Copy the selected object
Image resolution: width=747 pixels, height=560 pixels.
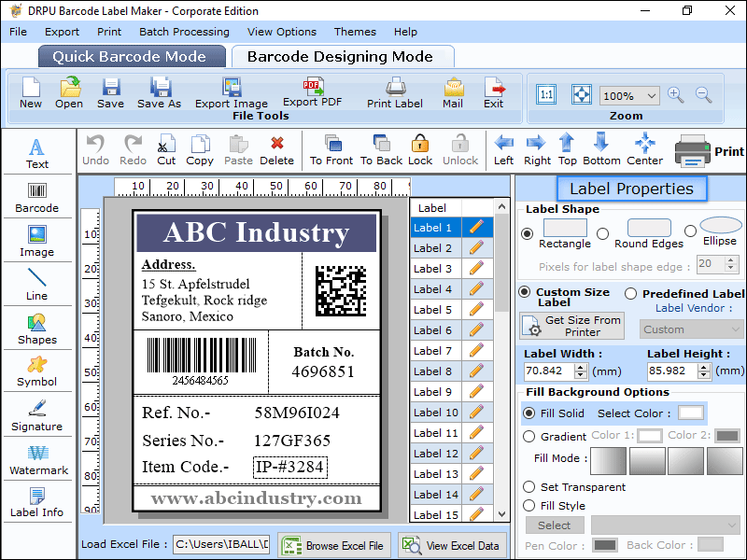[x=200, y=150]
